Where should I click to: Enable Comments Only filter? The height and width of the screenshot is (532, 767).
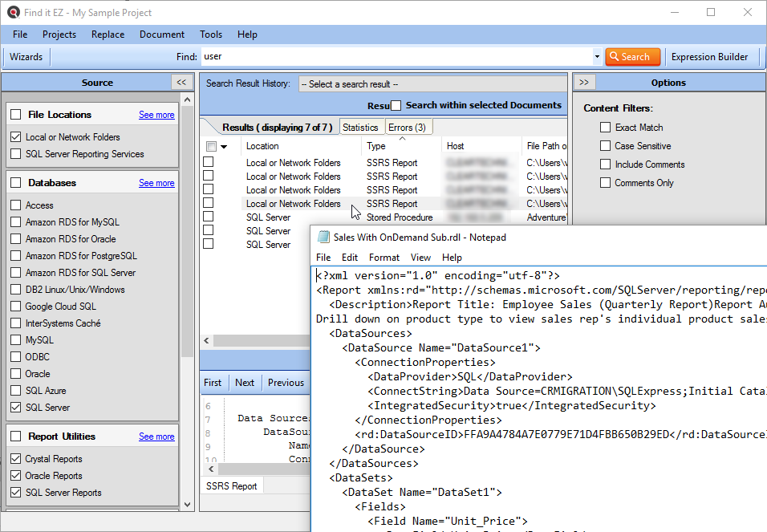[x=605, y=183]
